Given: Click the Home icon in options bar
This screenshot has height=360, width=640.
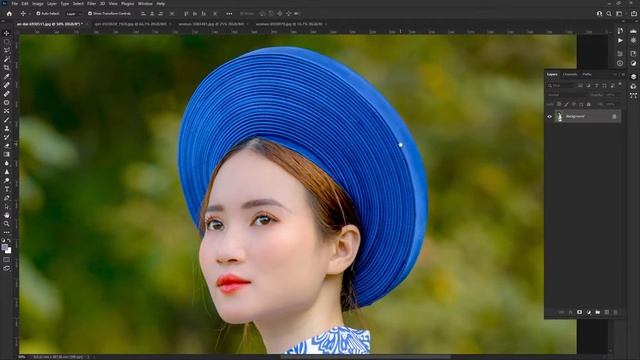Looking at the screenshot, I should (x=9, y=13).
